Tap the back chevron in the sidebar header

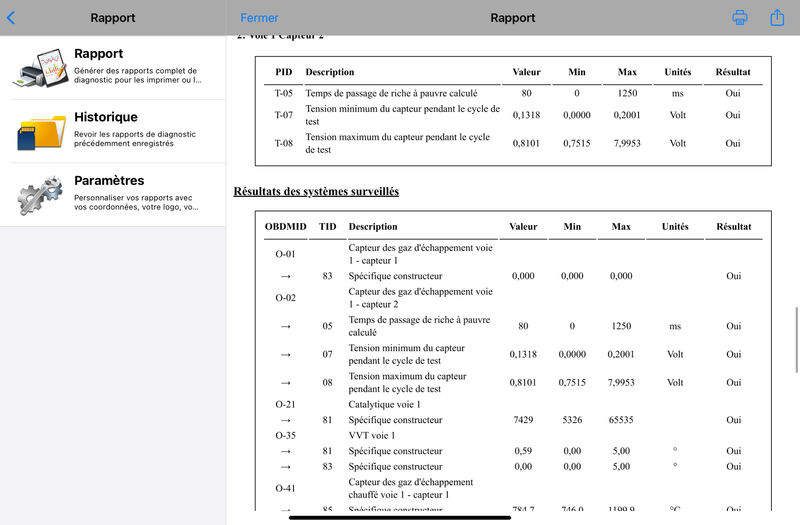[x=11, y=18]
